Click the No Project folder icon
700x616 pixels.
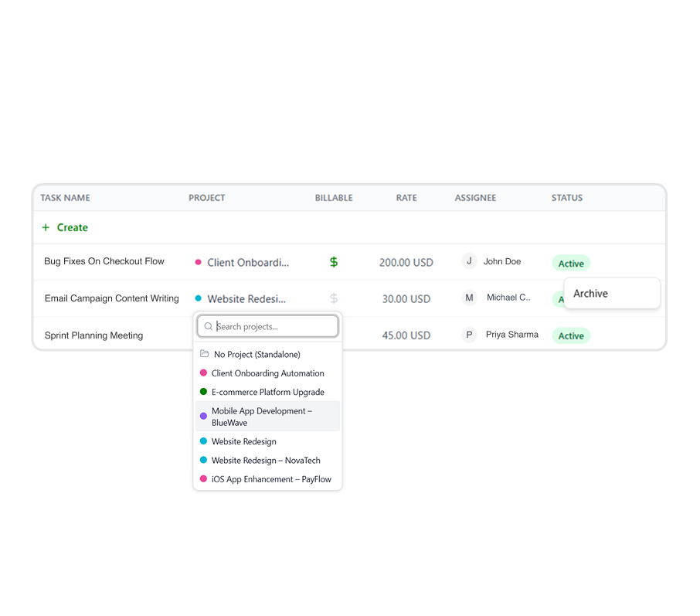(205, 354)
